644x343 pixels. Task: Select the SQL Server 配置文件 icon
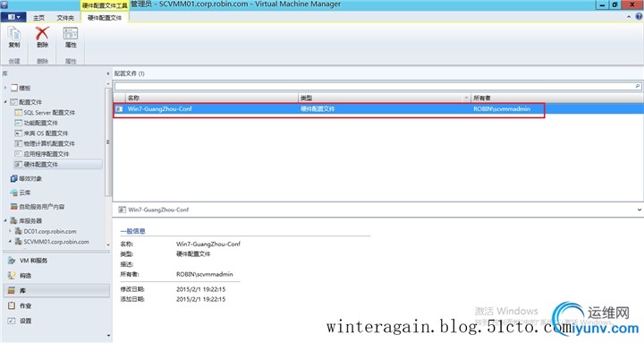tap(19, 112)
